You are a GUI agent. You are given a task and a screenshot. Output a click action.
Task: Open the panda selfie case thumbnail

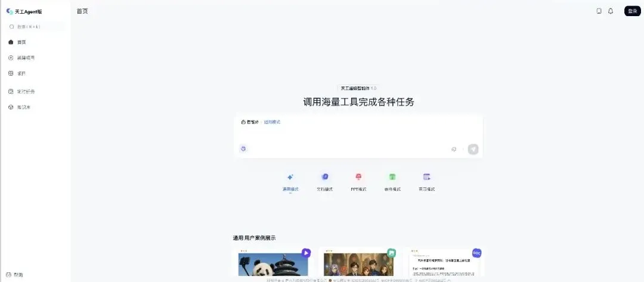(273, 264)
